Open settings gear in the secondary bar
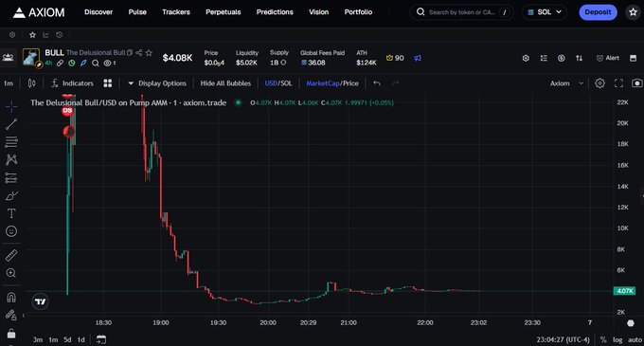Image resolution: width=644 pixels, height=346 pixels. coord(12,35)
